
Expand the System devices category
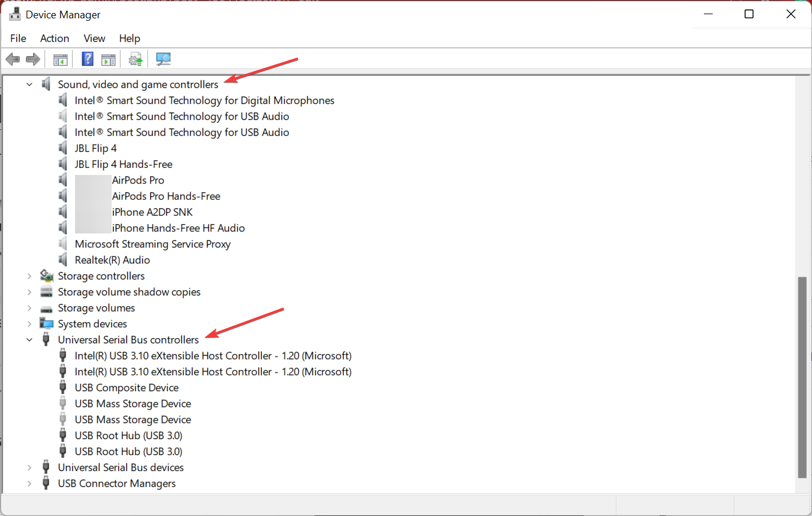[x=30, y=324]
